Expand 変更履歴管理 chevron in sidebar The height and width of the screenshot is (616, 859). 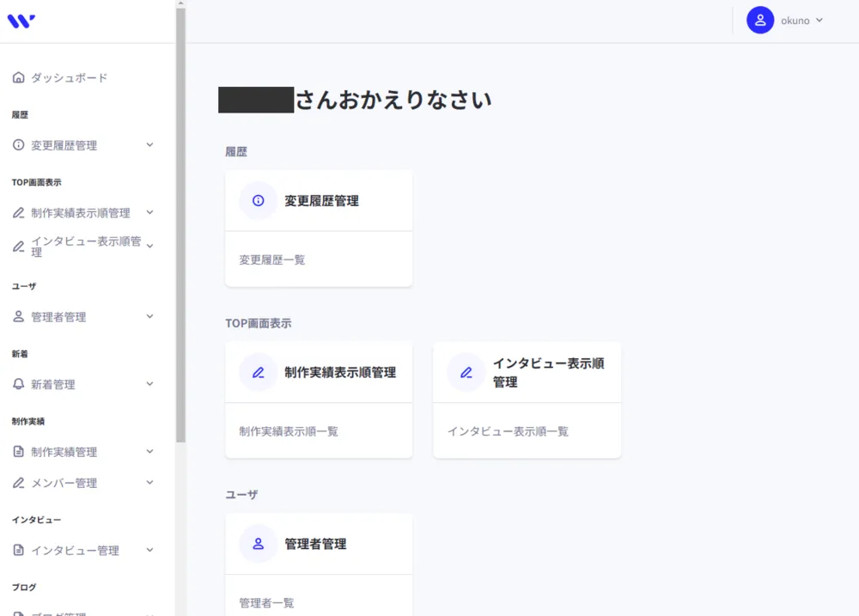[150, 144]
